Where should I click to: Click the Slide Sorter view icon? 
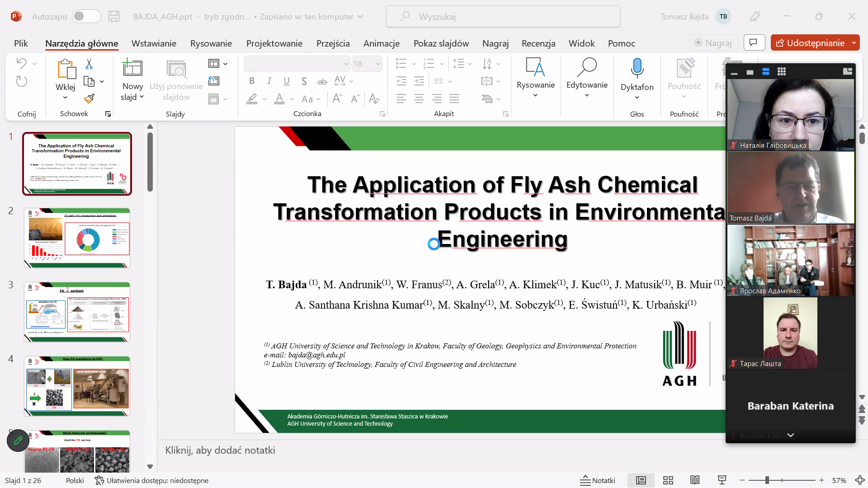(668, 480)
